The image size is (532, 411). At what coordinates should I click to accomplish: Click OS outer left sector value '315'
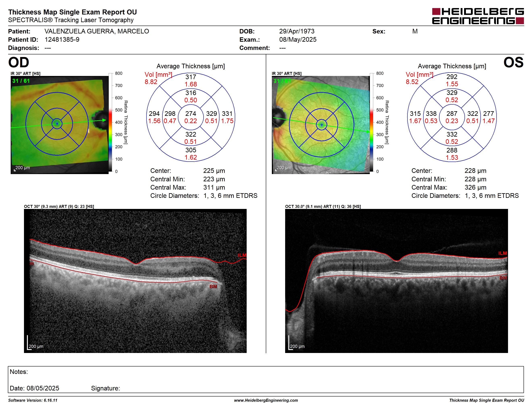click(x=415, y=113)
